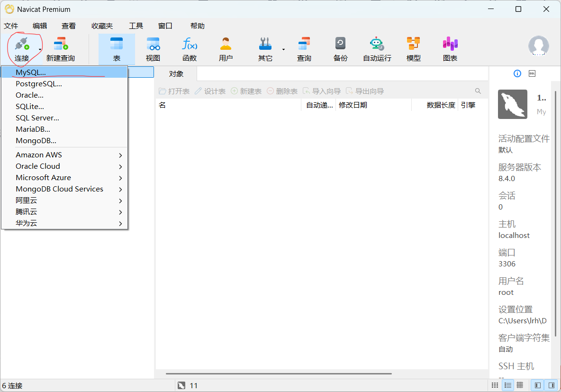Click the 新建表 (New Table) button

pos(246,91)
